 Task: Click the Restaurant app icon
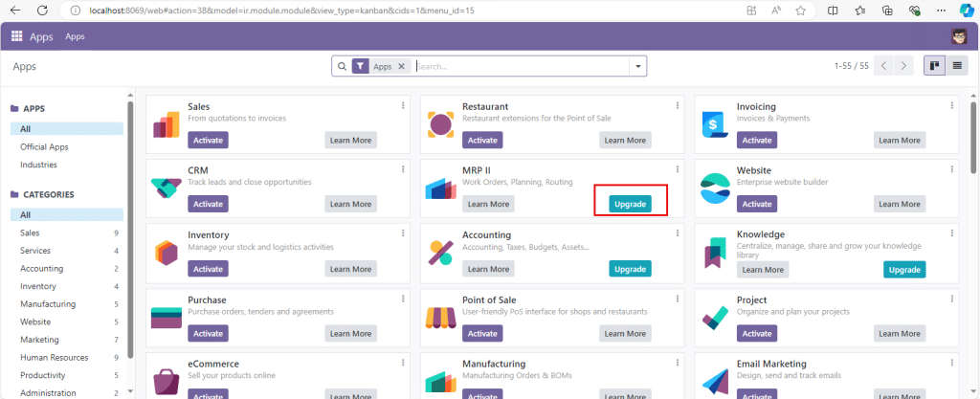440,124
